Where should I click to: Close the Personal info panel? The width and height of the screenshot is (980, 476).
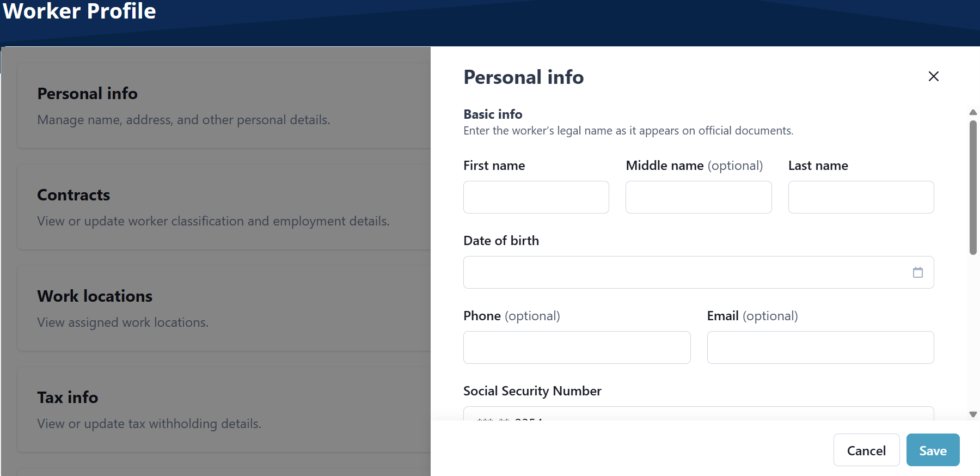[933, 76]
